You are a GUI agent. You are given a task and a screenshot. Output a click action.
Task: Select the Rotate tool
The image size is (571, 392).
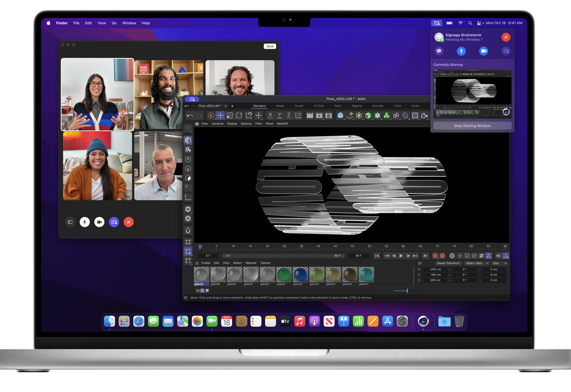point(239,116)
